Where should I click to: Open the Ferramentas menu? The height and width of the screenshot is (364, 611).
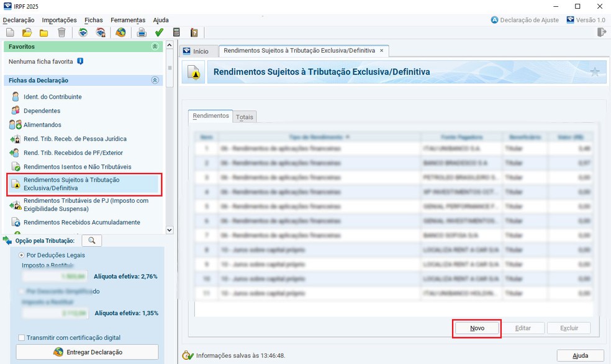click(128, 20)
